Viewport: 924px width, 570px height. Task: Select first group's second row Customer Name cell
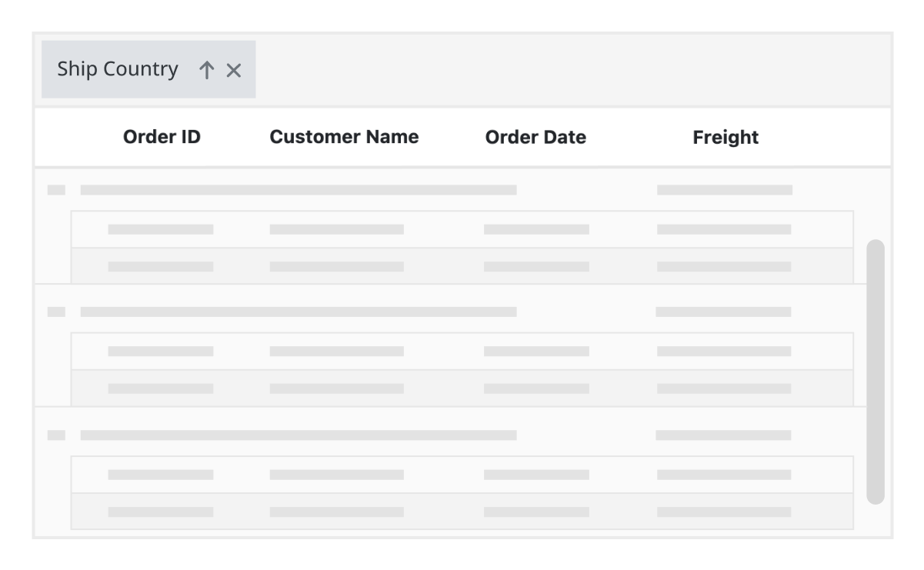pos(336,267)
